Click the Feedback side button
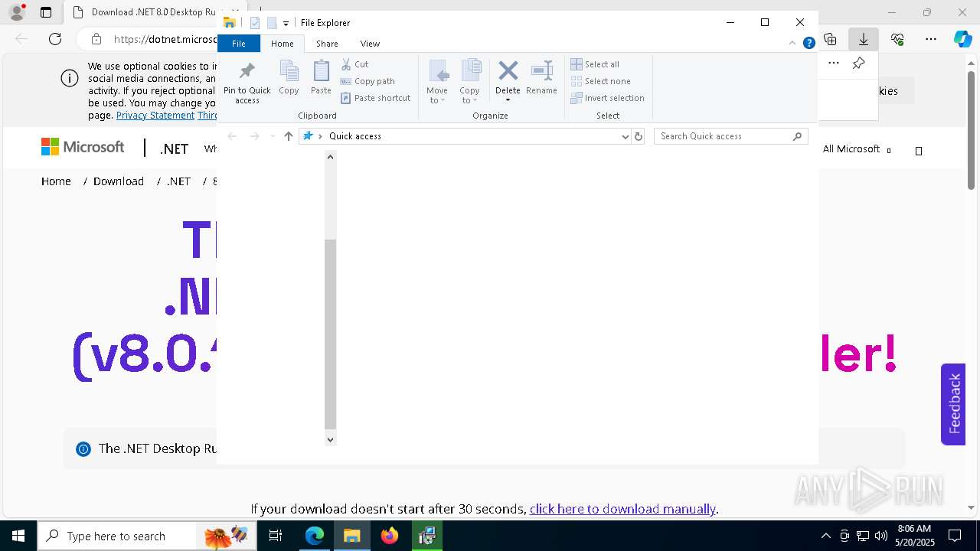The width and height of the screenshot is (980, 551). click(x=953, y=404)
